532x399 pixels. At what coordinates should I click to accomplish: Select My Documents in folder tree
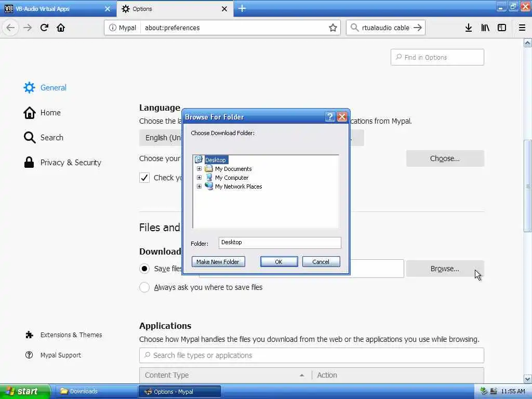pyautogui.click(x=233, y=169)
